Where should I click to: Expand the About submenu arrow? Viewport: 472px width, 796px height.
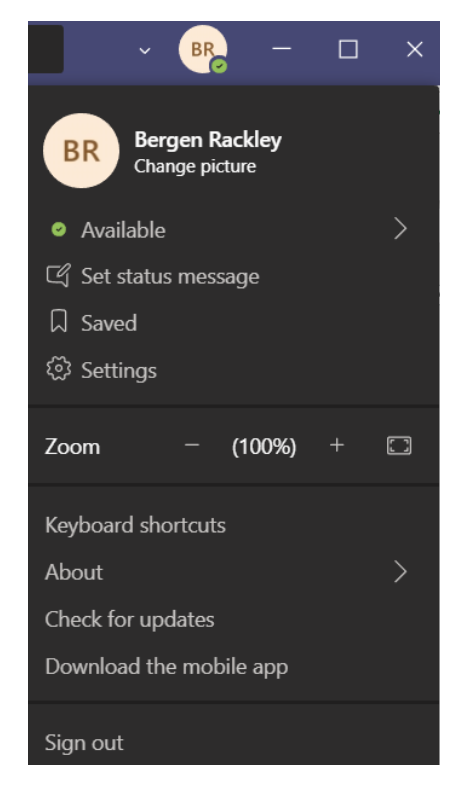[400, 572]
